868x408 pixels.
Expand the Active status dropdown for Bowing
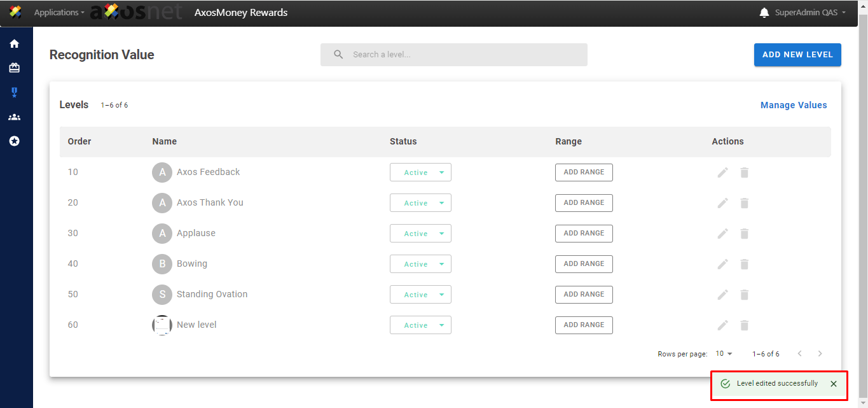pos(420,264)
